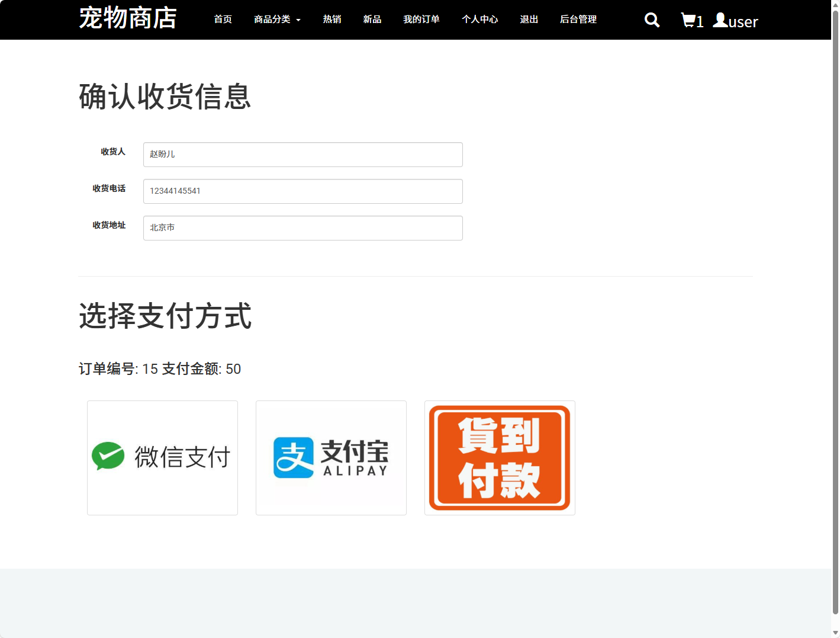Open the search with the magnifier icon
The image size is (840, 638).
(x=652, y=20)
